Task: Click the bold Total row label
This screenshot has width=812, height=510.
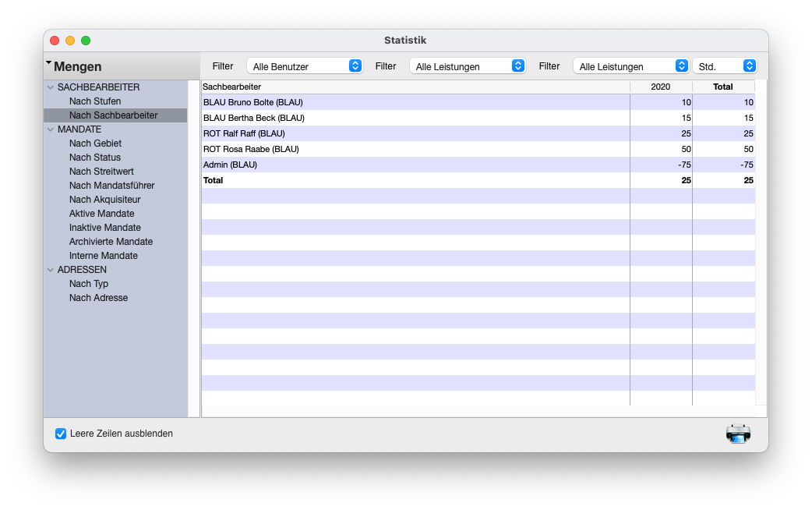Action: tap(213, 180)
